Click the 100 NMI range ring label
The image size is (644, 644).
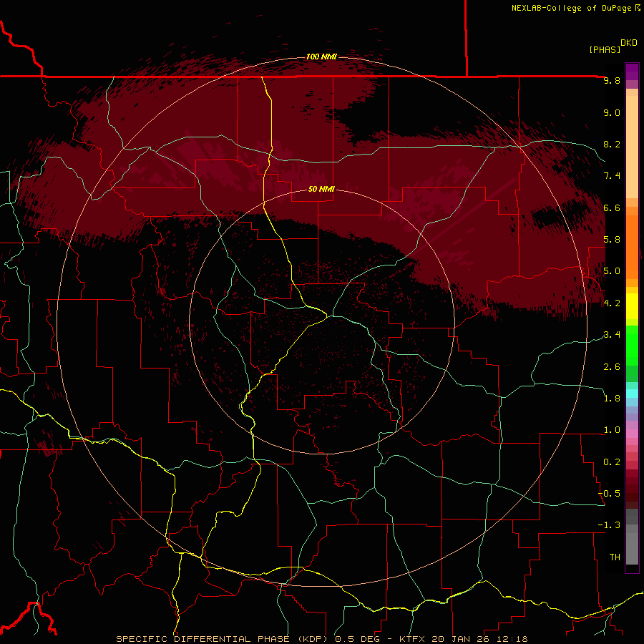[x=321, y=57]
